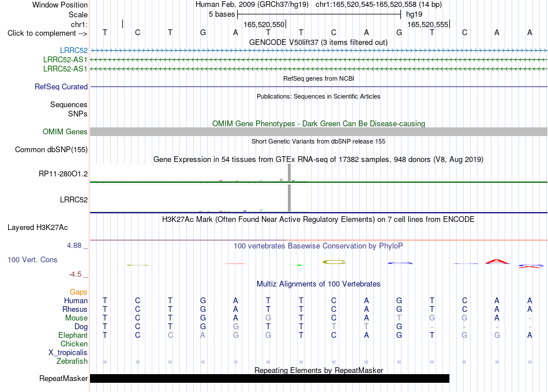The height and width of the screenshot is (392, 548).
Task: Click 'Short Genetic Variants from dbSNP release 155'
Action: [318, 141]
